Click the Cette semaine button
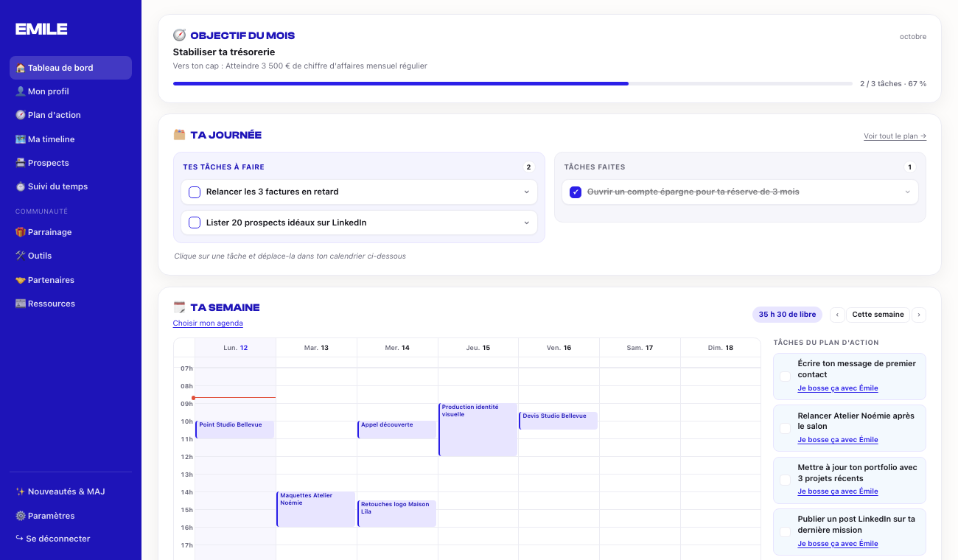The image size is (958, 560). point(878,315)
